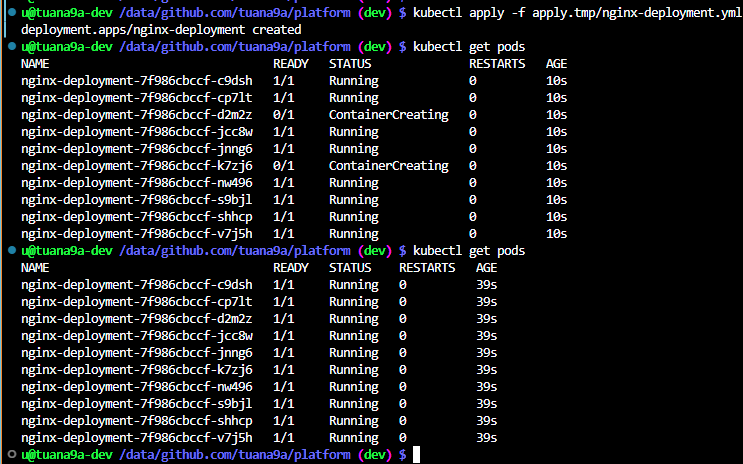Click pod jnng6 name in the second listing
The height and width of the screenshot is (464, 743).
click(x=137, y=353)
